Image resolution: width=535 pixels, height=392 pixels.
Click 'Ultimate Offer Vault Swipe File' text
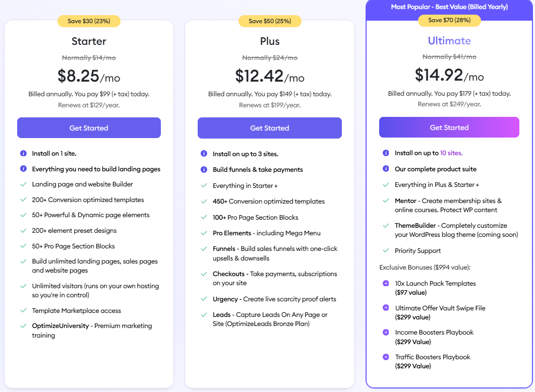[440, 308]
